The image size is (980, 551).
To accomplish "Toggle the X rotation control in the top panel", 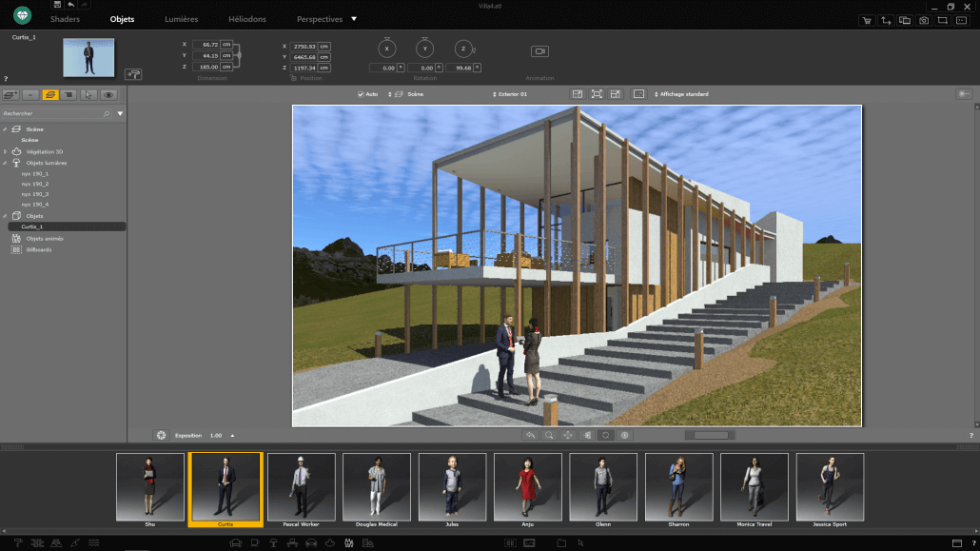I will pos(388,48).
